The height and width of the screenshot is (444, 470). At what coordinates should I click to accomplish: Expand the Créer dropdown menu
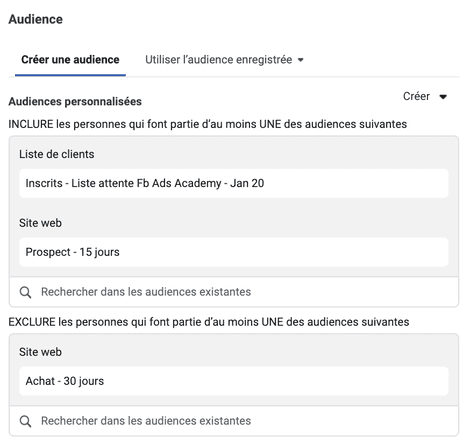tap(425, 96)
